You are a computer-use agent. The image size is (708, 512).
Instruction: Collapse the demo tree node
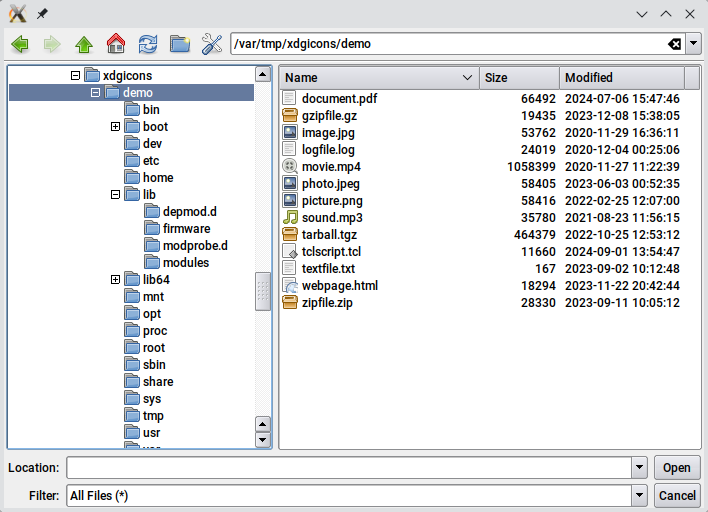[95, 93]
